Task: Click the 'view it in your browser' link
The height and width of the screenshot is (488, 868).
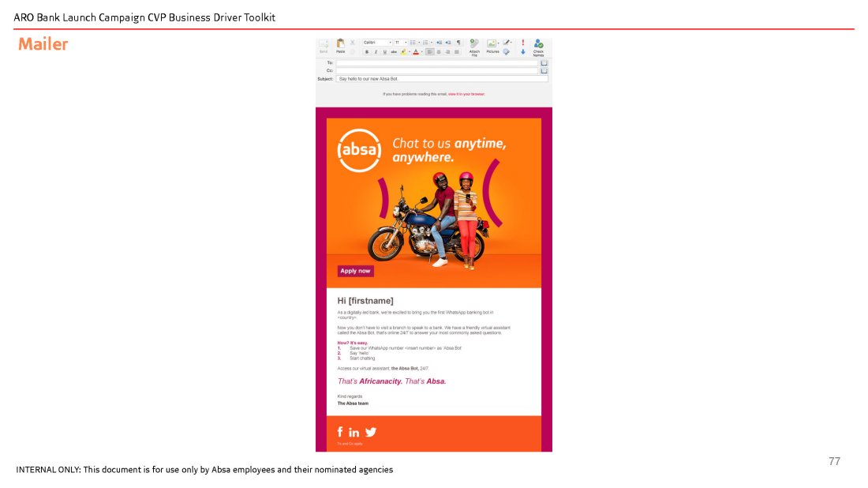Action: [x=466, y=94]
